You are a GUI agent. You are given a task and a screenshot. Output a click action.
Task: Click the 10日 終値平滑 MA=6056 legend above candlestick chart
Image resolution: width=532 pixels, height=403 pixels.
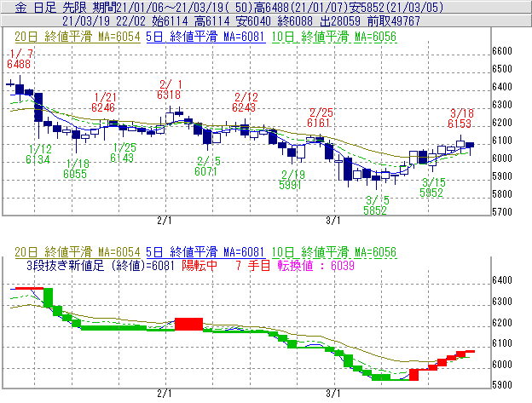coord(334,37)
